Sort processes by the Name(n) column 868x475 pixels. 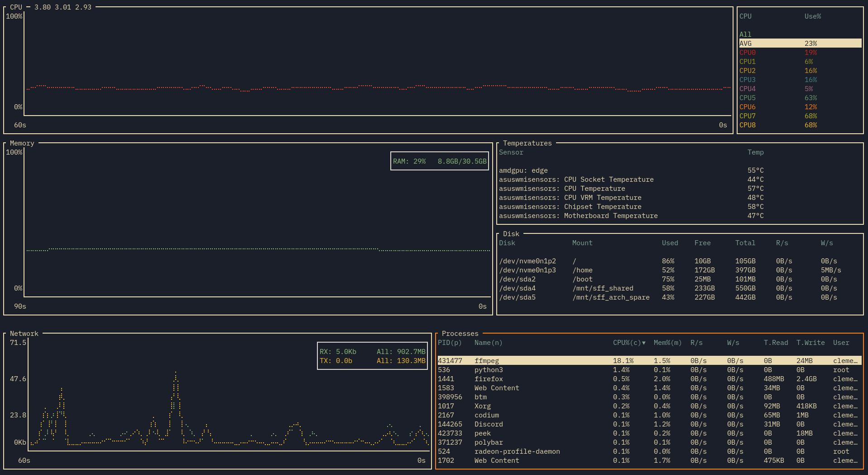pyautogui.click(x=488, y=343)
